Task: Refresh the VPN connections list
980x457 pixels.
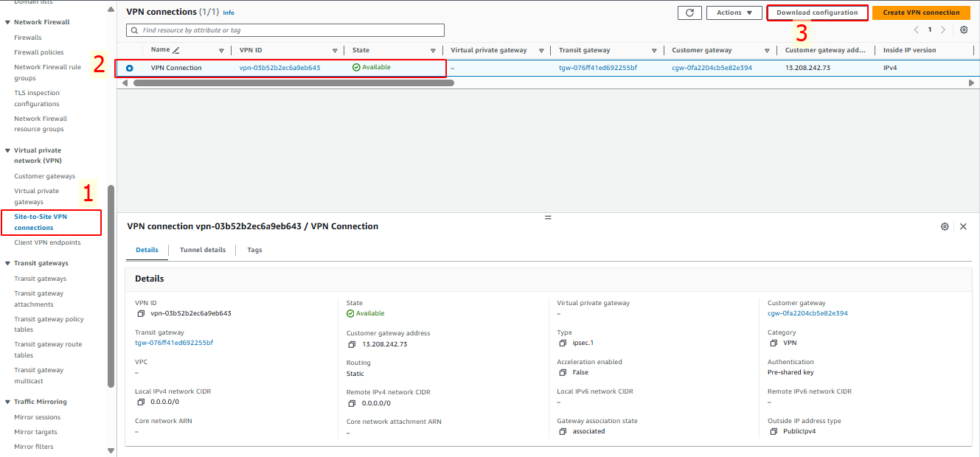Action: 689,13
